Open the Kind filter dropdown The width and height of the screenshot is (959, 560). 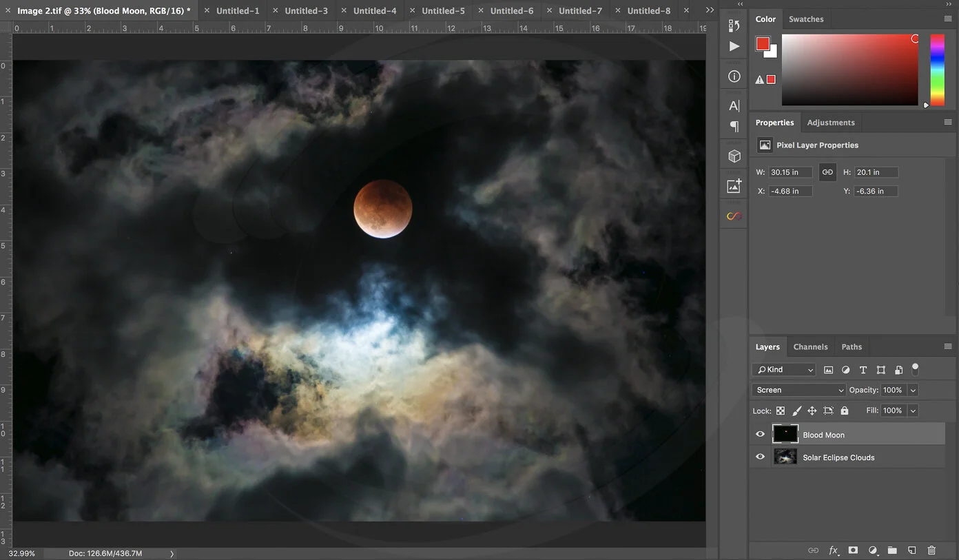(x=784, y=369)
